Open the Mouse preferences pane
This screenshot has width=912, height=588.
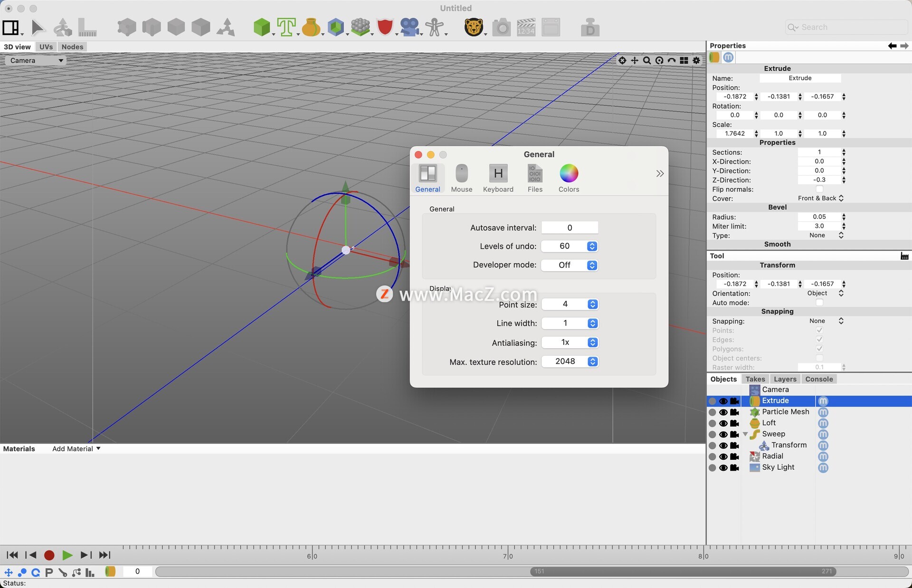(462, 179)
